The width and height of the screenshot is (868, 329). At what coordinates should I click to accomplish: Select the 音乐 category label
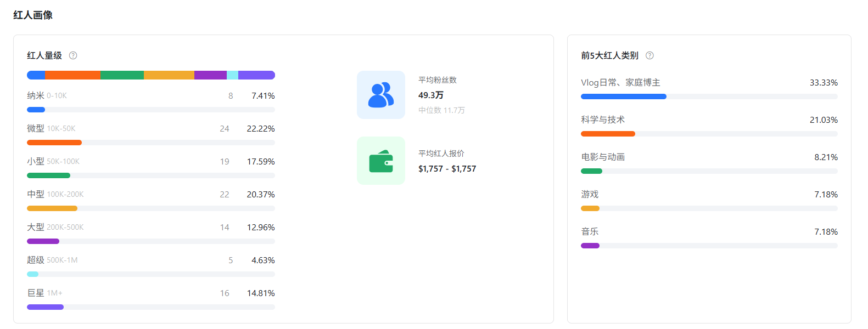[590, 232]
